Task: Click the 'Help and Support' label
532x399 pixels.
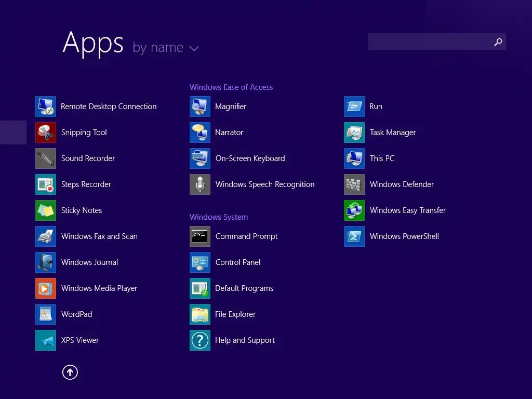Action: click(245, 340)
